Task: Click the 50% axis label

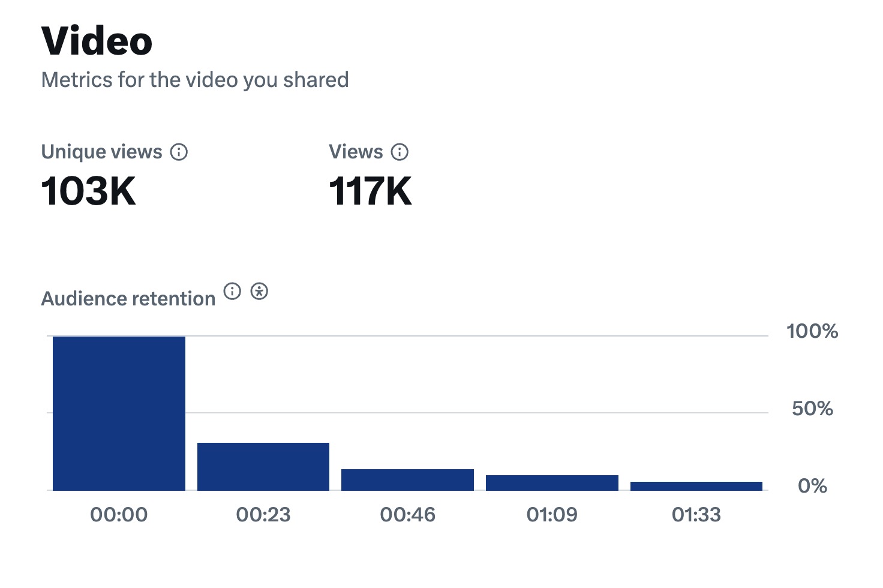Action: click(x=812, y=409)
